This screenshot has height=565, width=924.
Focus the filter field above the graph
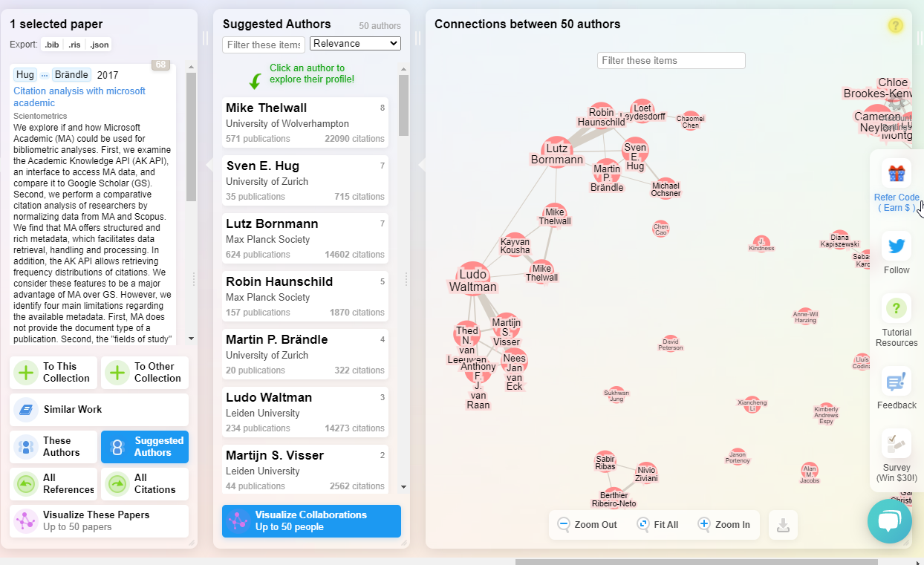671,61
